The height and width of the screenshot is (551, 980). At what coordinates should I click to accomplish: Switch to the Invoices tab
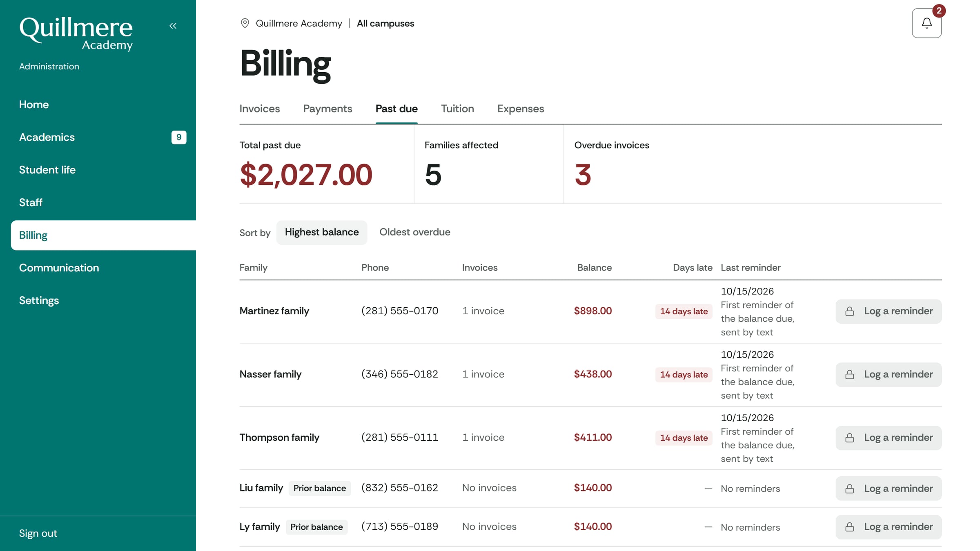tap(259, 109)
